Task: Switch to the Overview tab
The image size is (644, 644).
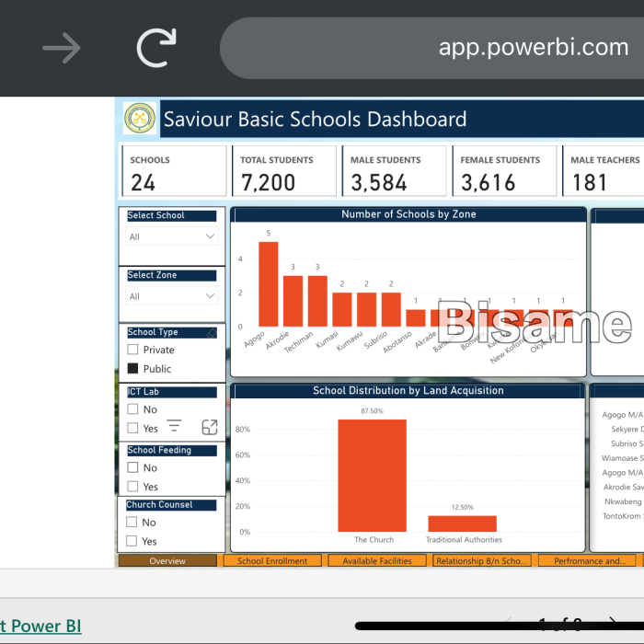Action: 167,560
